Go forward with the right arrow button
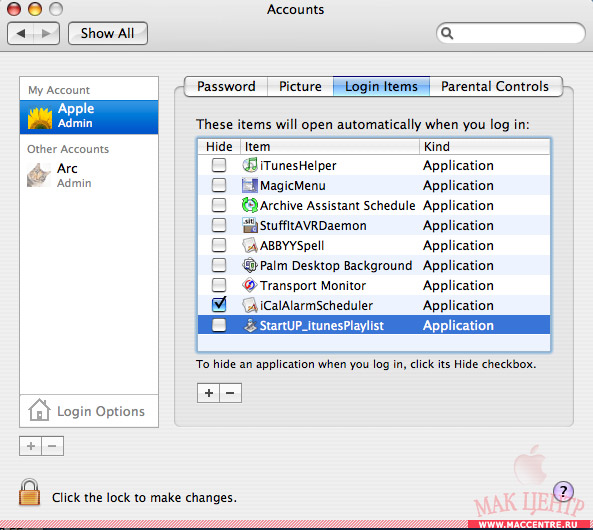This screenshot has width=593, height=530. pos(47,33)
